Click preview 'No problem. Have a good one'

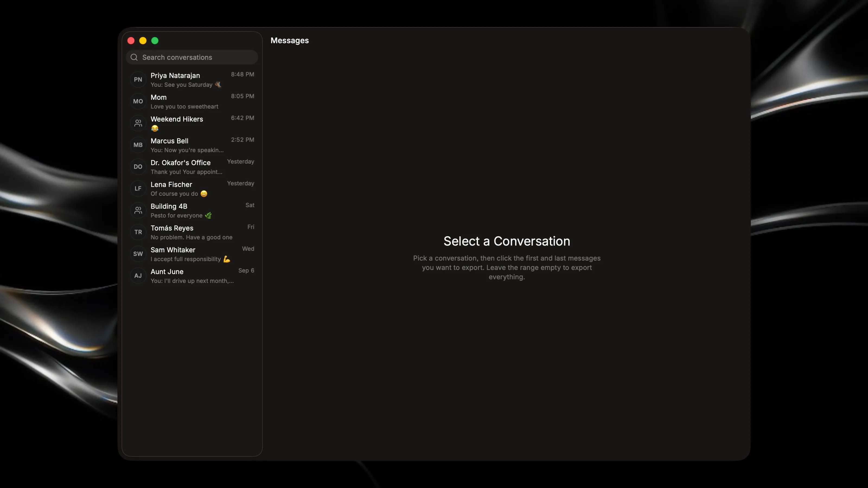(x=192, y=237)
